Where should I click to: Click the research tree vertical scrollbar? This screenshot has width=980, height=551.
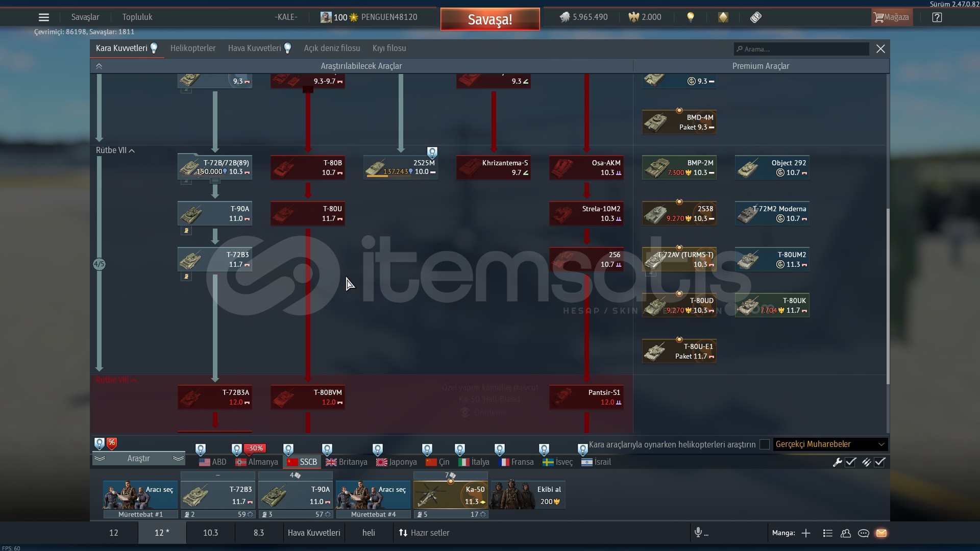point(888,296)
